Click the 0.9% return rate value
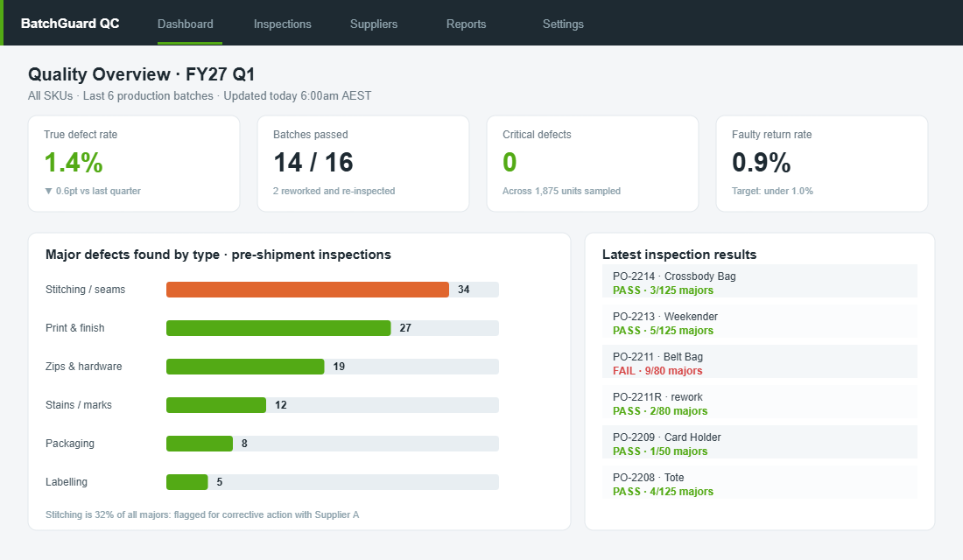The width and height of the screenshot is (963, 560). 761,163
